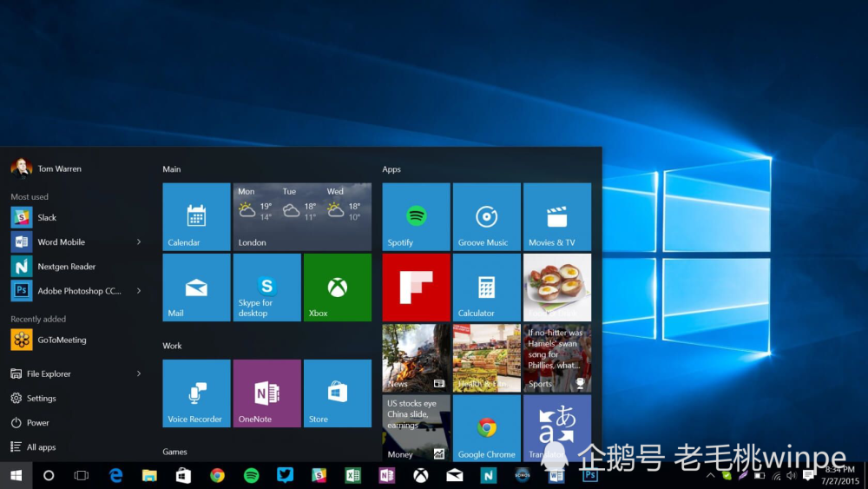Launch the Google Chrome tile
Image resolution: width=868 pixels, height=489 pixels.
[487, 428]
